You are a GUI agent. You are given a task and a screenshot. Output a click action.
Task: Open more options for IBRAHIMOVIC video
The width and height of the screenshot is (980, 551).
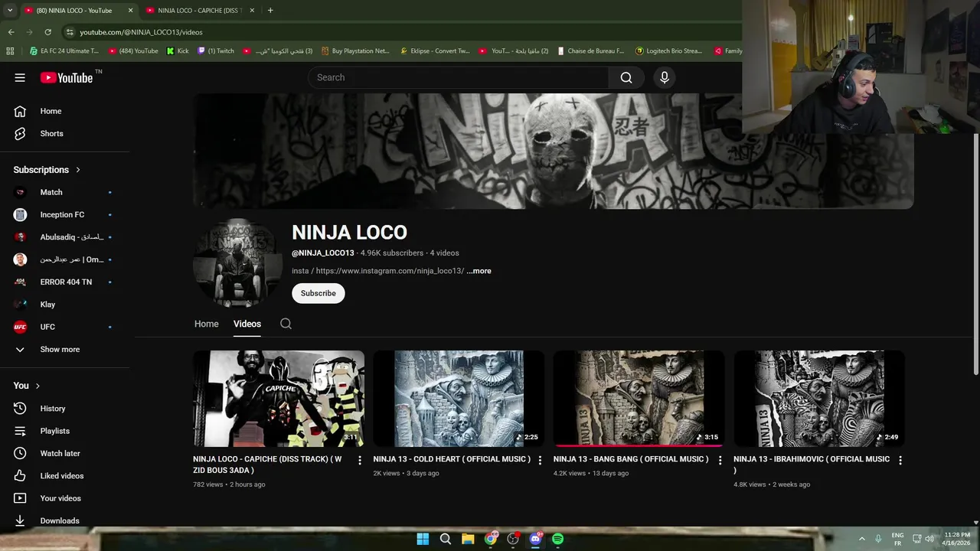[x=900, y=461]
